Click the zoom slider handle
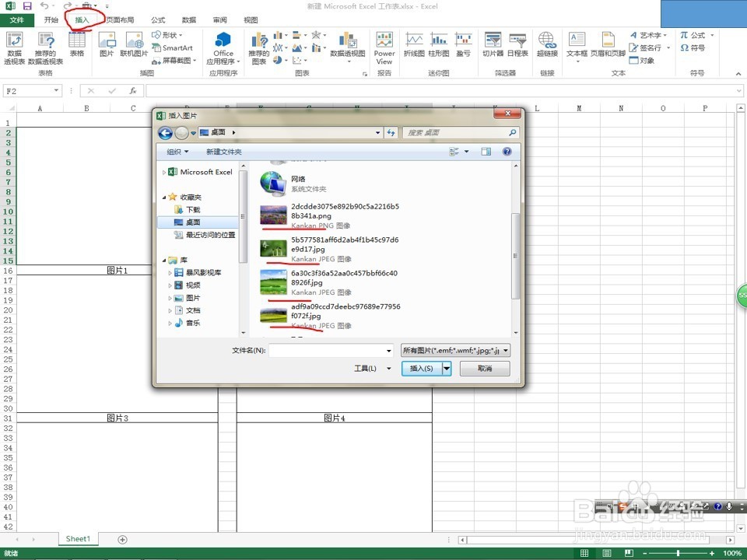 (678, 553)
